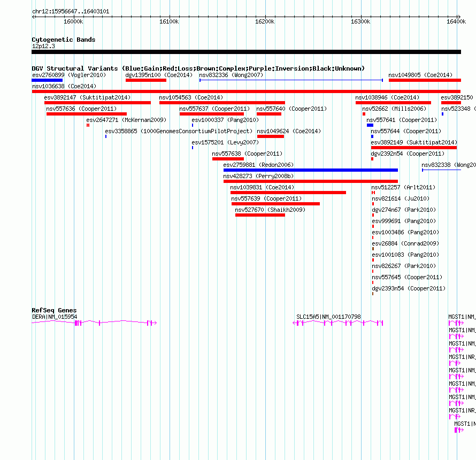Select the SLC15A5 gene model glyph
This screenshot has width=476, height=460.
pyautogui.click(x=338, y=323)
